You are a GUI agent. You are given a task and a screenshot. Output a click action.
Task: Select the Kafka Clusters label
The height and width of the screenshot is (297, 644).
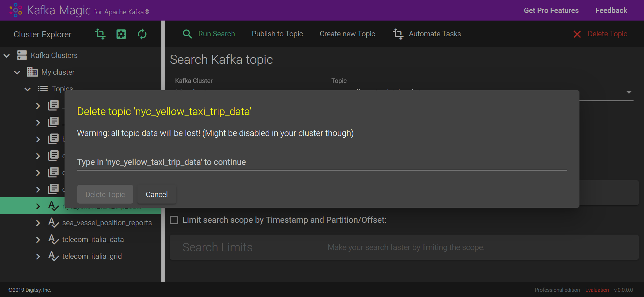(x=54, y=55)
